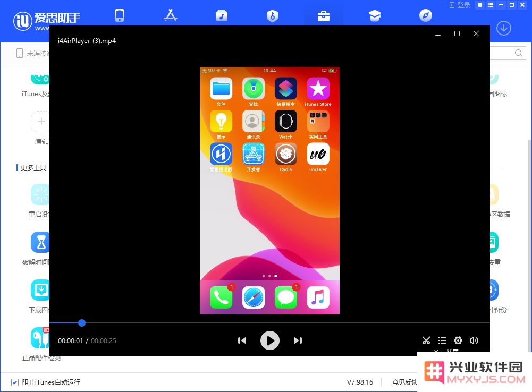Open the 破解时间 hourglass tool

[x=40, y=242]
